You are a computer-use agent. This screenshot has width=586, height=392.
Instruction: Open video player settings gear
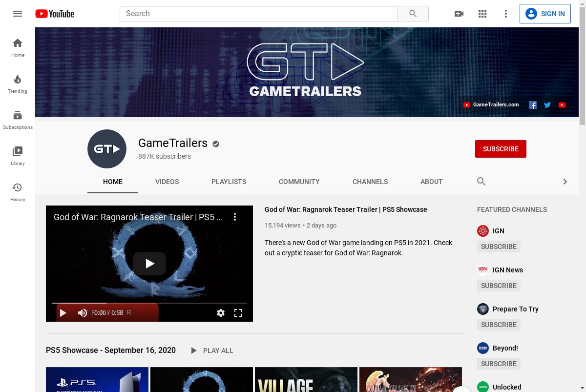click(221, 313)
